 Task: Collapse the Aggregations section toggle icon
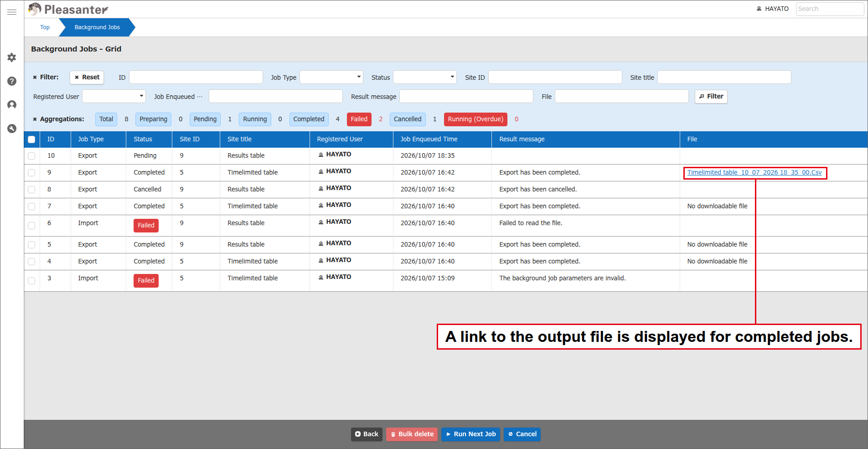35,119
